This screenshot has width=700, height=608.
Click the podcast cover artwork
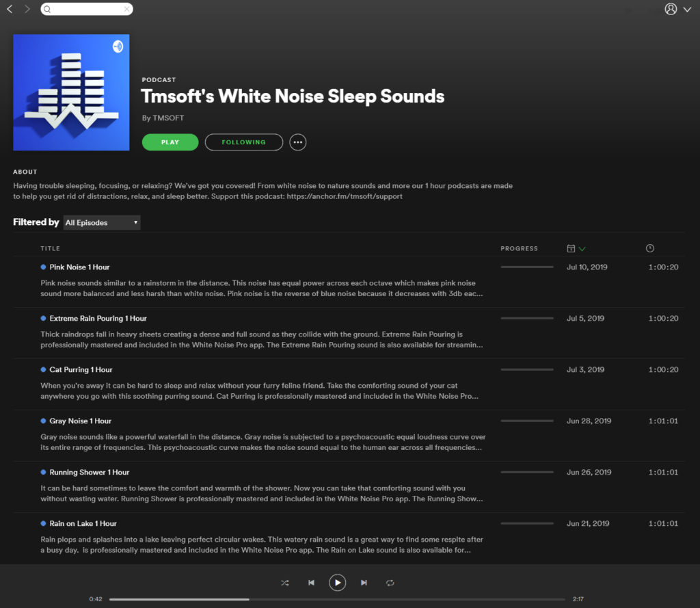click(71, 92)
